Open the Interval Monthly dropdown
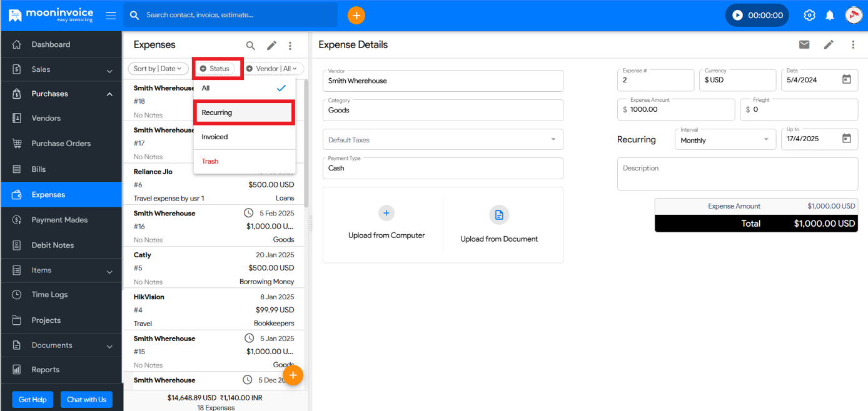This screenshot has height=411, width=868. [725, 139]
